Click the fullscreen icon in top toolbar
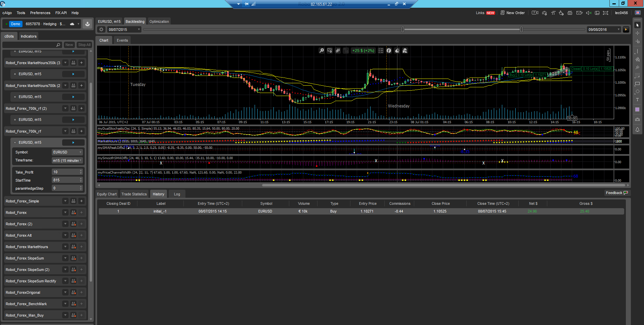 605,13
